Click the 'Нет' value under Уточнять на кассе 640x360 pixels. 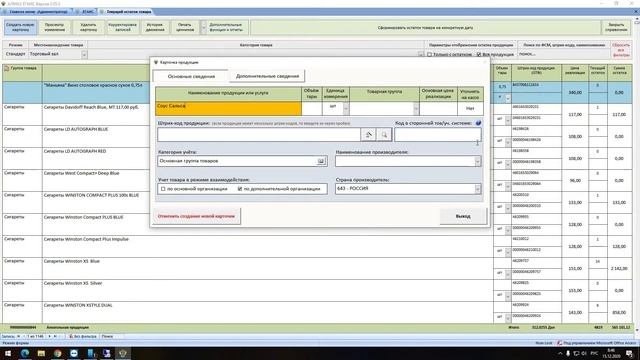(x=470, y=109)
